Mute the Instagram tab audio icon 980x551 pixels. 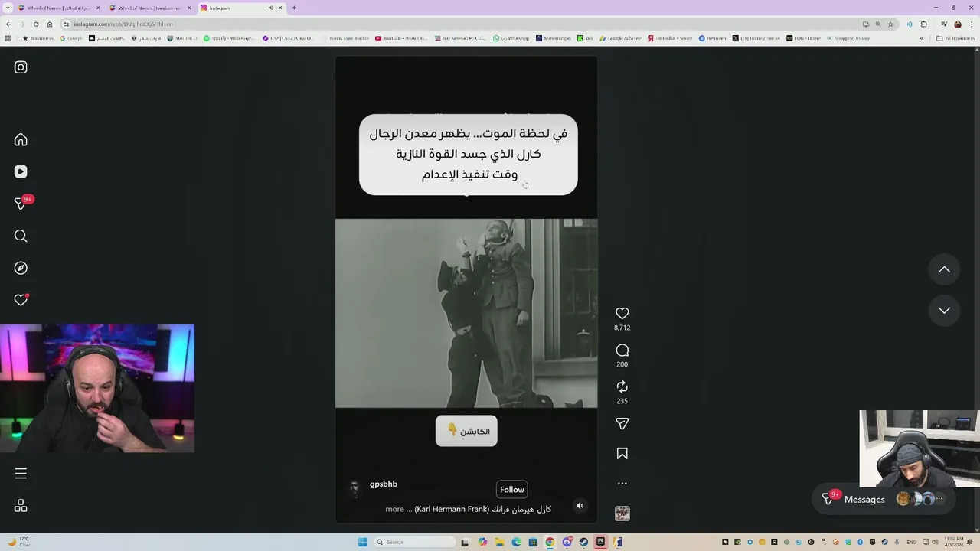pyautogui.click(x=271, y=8)
